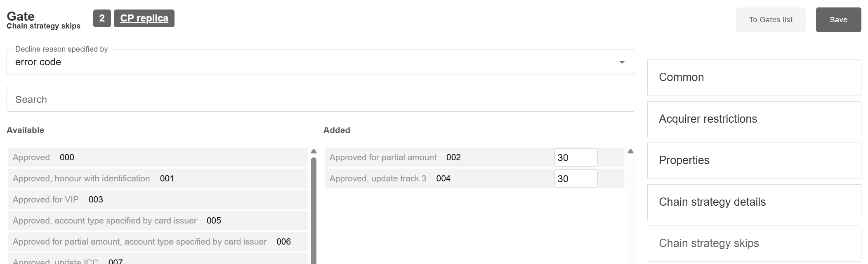Open the Decline reason dropdown arrow
The width and height of the screenshot is (868, 264).
[622, 62]
